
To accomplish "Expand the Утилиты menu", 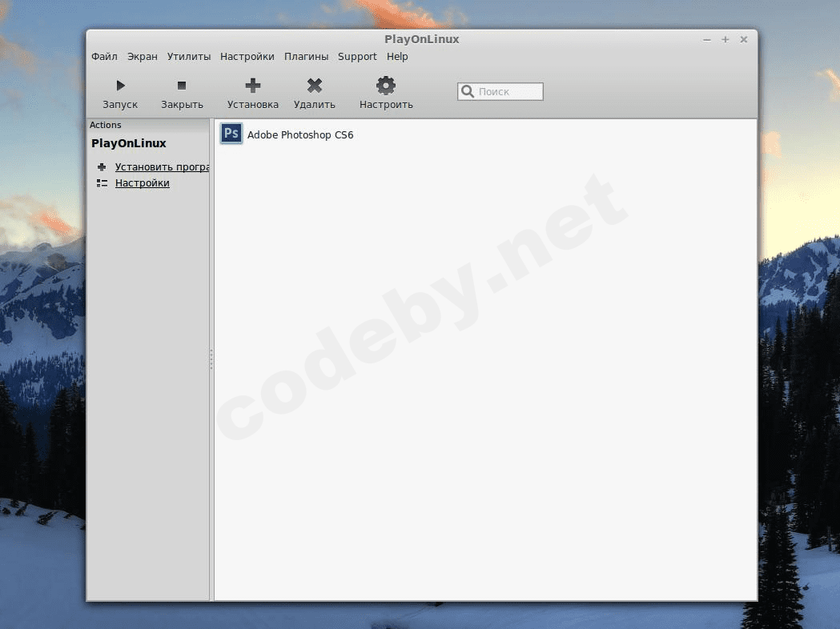I will 189,57.
